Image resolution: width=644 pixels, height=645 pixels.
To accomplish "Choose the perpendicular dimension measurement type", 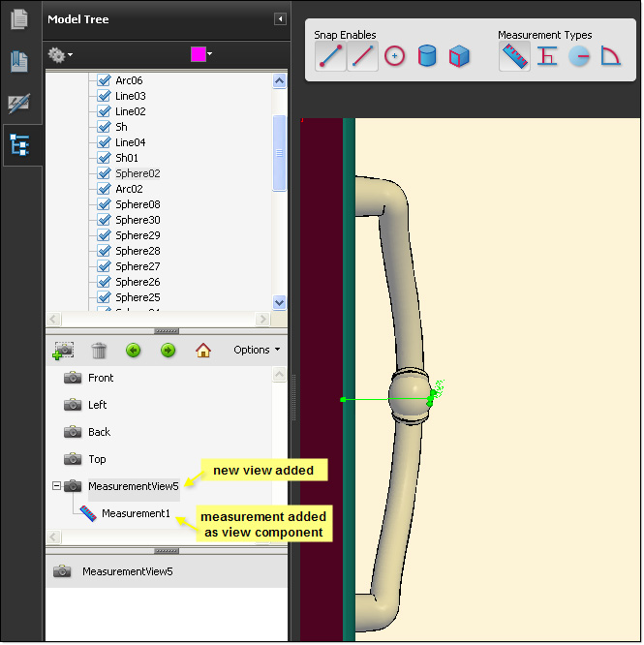I will (x=547, y=57).
